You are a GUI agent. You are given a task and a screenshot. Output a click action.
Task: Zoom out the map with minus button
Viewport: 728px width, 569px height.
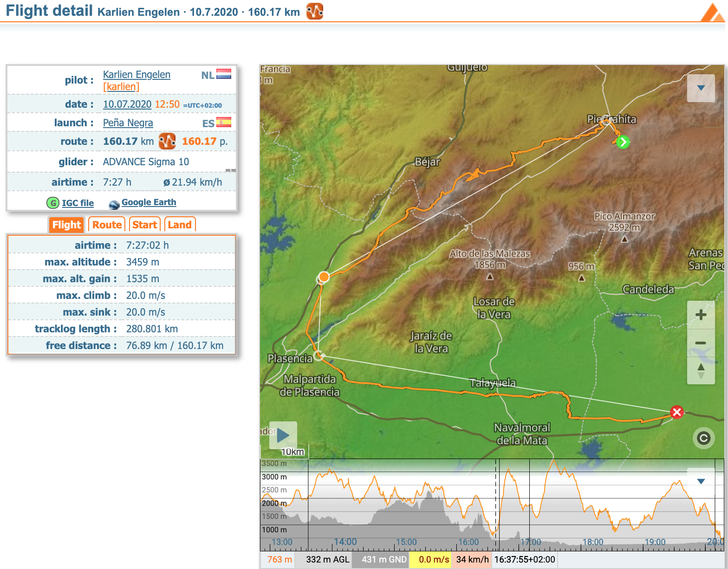point(701,343)
